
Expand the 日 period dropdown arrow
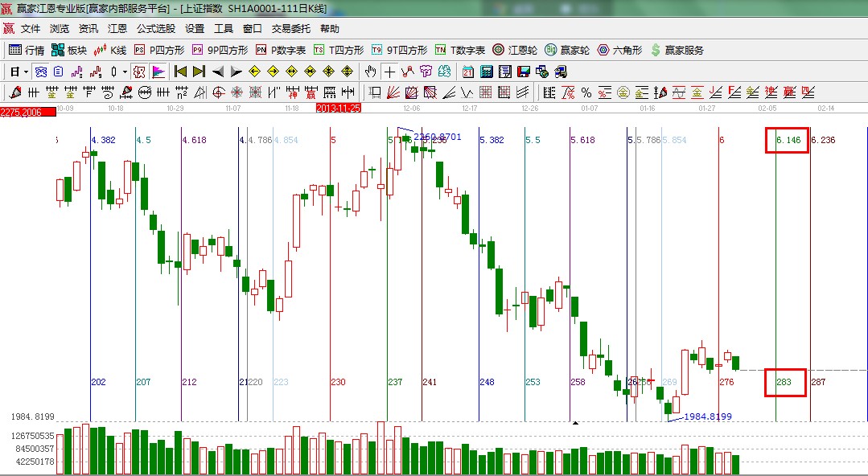point(26,72)
